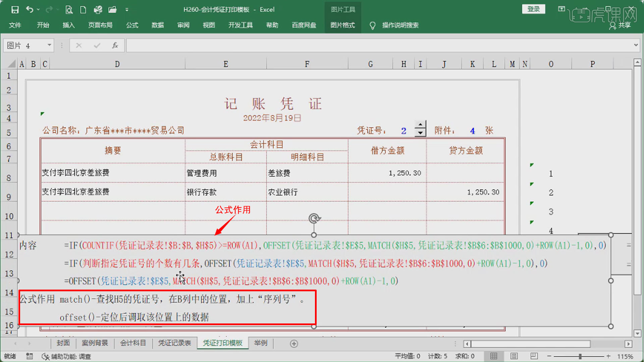Screen dimensions: 644x362
Task: Click the Undo arrow icon
Action: (30, 10)
